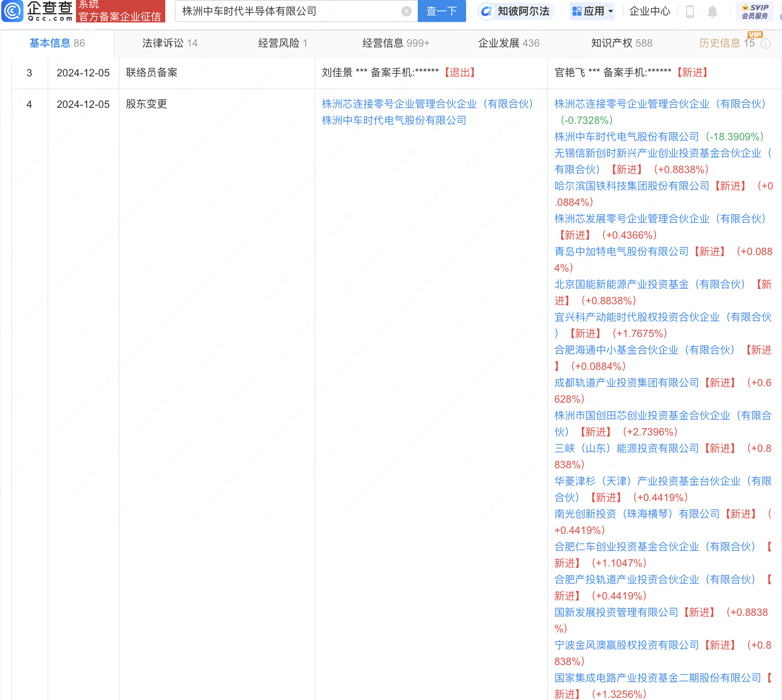Switch to 基本信息 86 tab
Viewport: 782px width, 700px height.
[x=57, y=43]
